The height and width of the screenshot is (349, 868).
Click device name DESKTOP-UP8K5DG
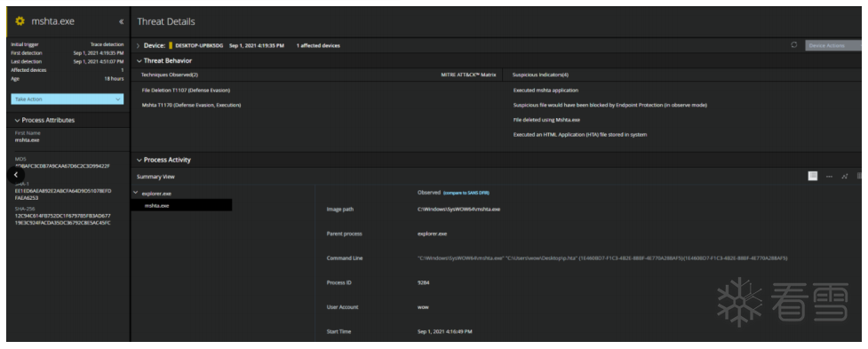199,45
